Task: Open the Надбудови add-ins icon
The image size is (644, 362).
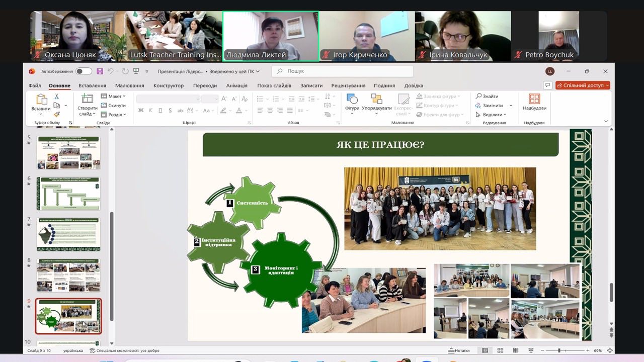Action: [x=534, y=103]
